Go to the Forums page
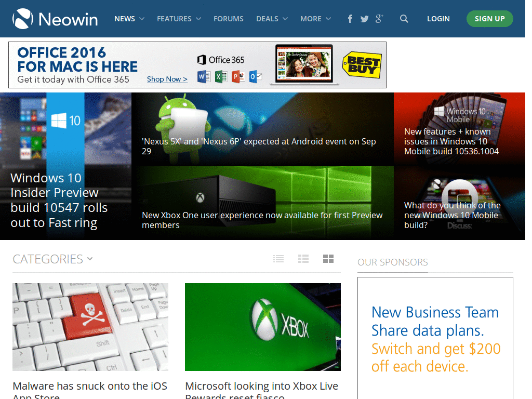Viewport: 532px width, 399px height. [229, 19]
